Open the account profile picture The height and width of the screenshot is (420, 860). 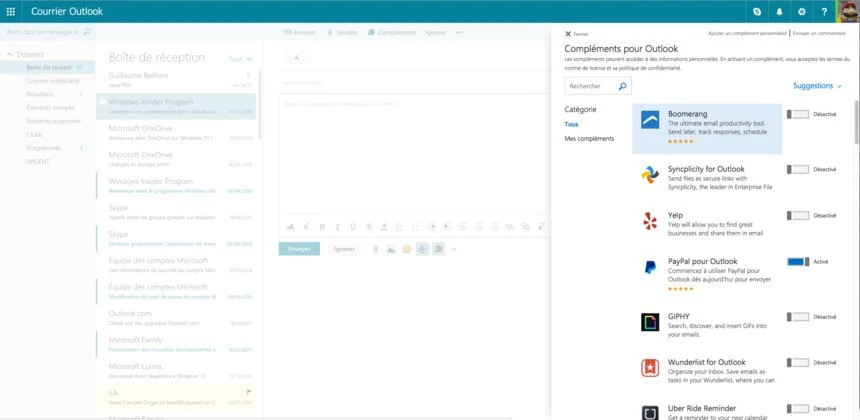(848, 12)
